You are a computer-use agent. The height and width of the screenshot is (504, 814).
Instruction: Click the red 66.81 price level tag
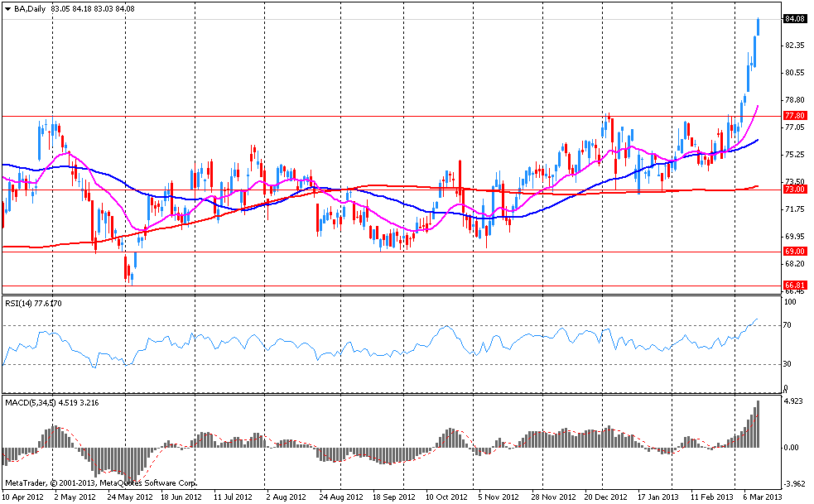795,285
